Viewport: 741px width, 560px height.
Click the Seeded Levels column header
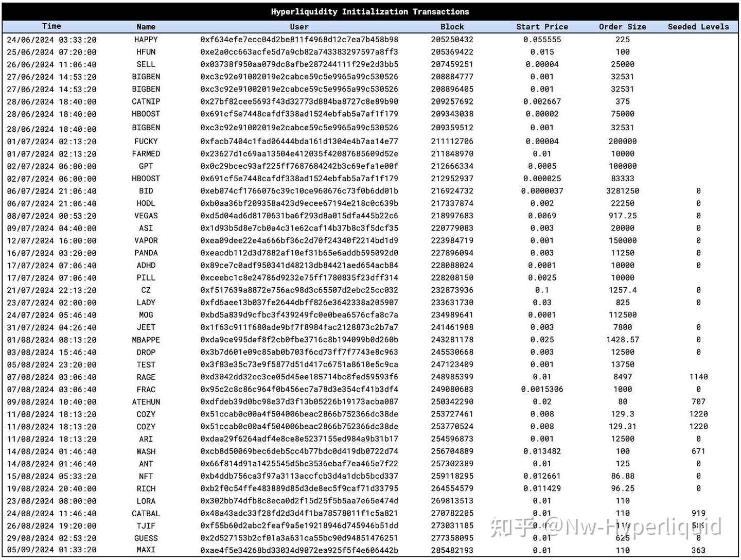[698, 27]
